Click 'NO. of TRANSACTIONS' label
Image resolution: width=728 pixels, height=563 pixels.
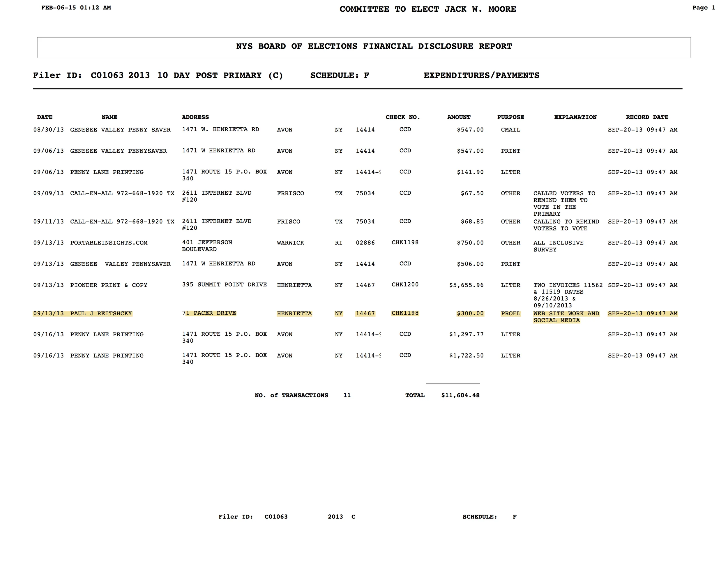coord(291,395)
